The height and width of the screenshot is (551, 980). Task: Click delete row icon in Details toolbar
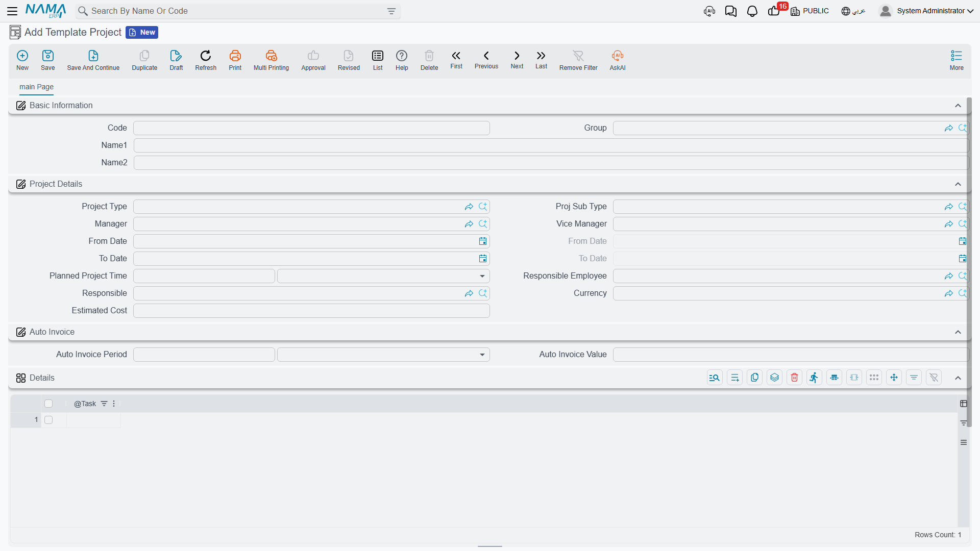pyautogui.click(x=795, y=378)
